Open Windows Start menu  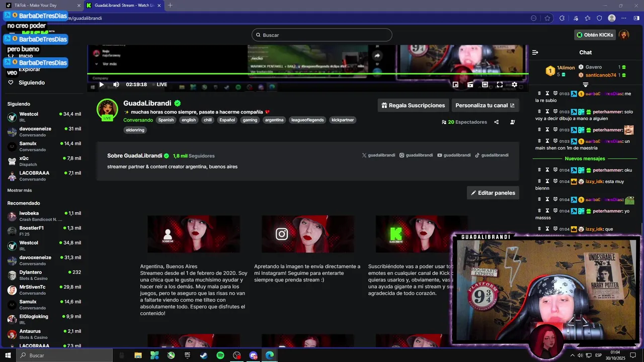8,355
